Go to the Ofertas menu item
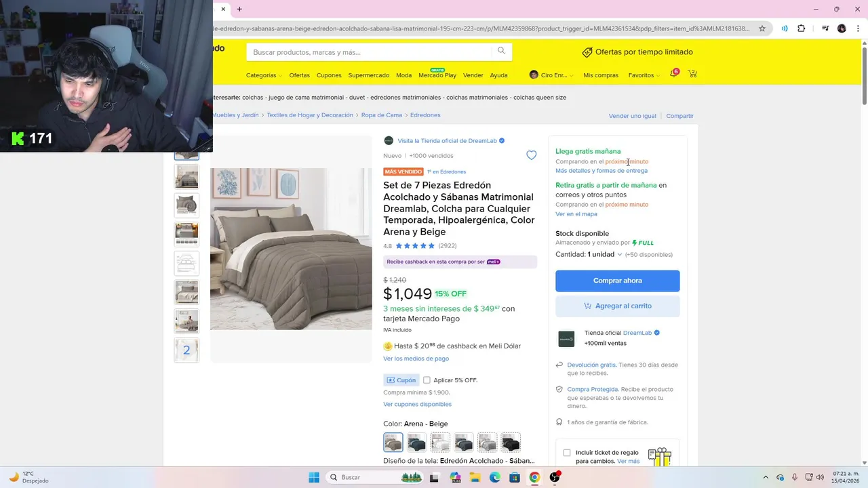The width and height of the screenshot is (868, 488). click(x=299, y=75)
